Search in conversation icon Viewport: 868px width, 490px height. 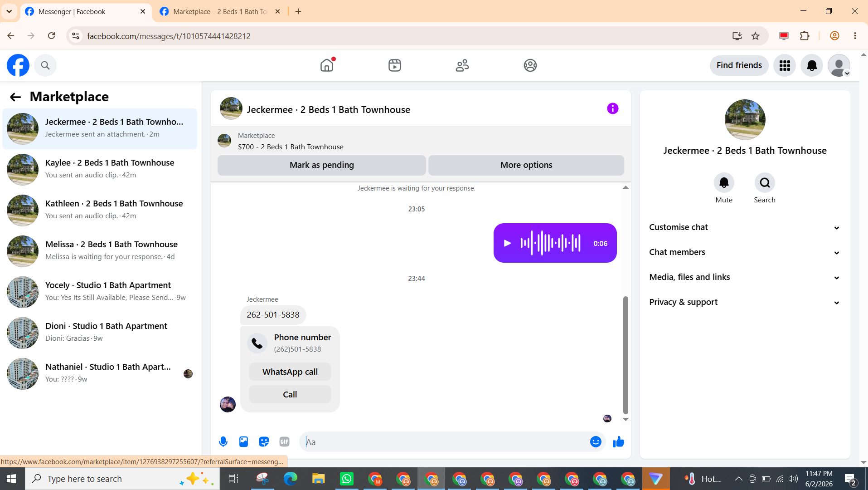coord(765,183)
